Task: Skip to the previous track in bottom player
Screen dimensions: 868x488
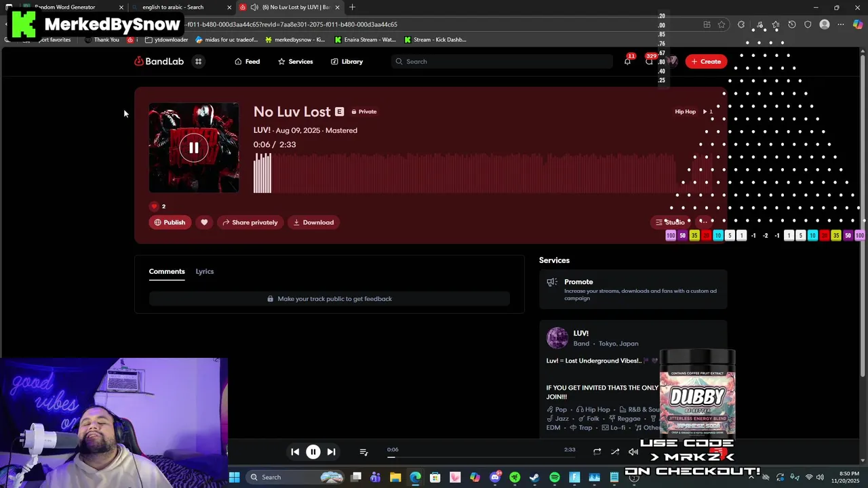Action: (295, 451)
